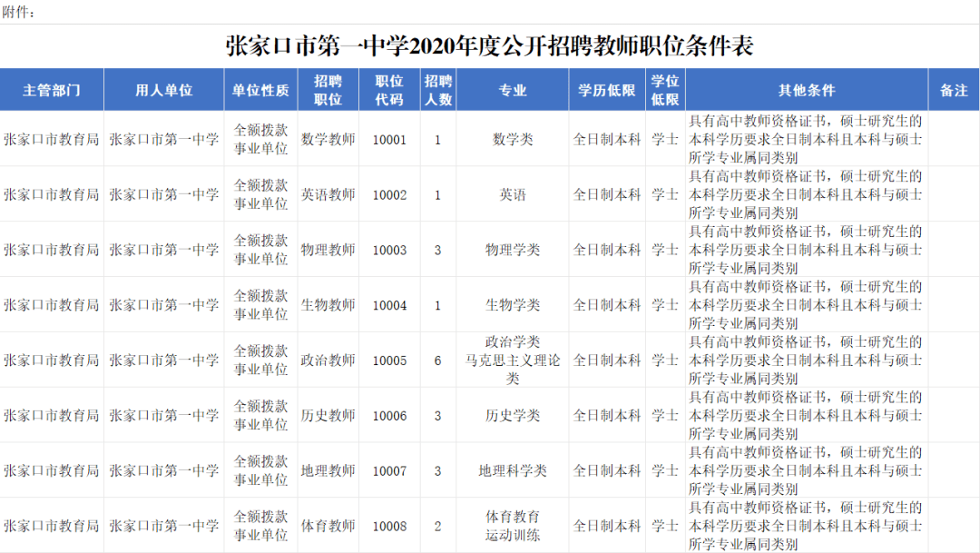The image size is (980, 553).
Task: Select position code 10004
Action: pyautogui.click(x=389, y=305)
